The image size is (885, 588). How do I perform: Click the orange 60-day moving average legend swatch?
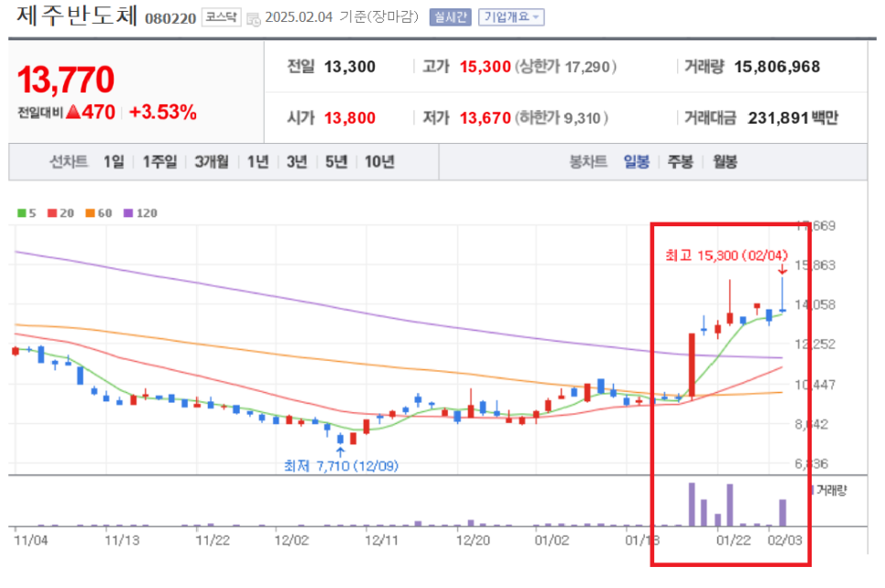[x=90, y=213]
